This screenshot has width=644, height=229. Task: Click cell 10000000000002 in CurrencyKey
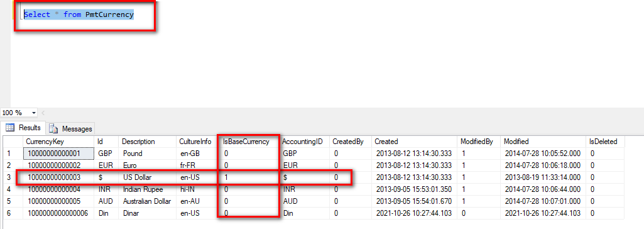[58, 165]
